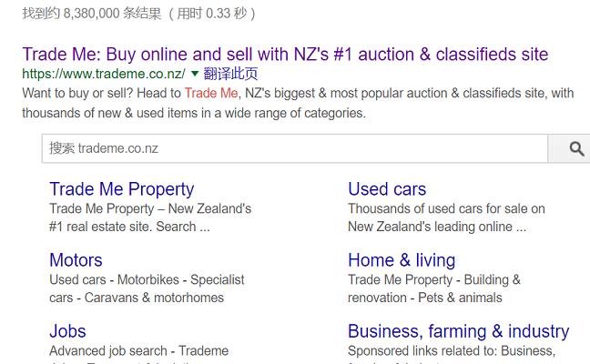Image resolution: width=590 pixels, height=364 pixels.
Task: Click the magnifying glass search icon
Action: click(575, 148)
